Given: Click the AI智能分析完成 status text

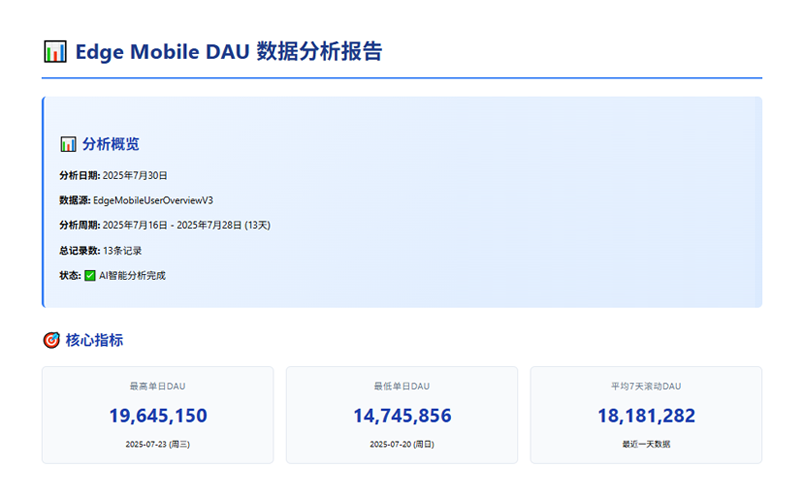Looking at the screenshot, I should [x=132, y=276].
